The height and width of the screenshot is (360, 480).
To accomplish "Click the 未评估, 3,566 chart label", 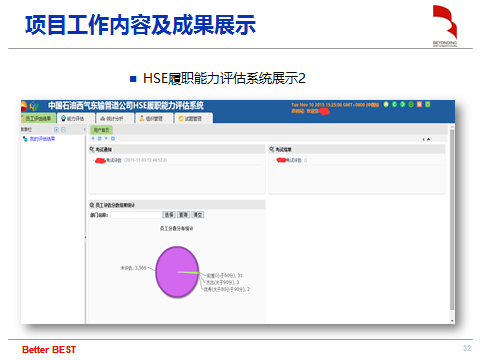I will coord(133,268).
